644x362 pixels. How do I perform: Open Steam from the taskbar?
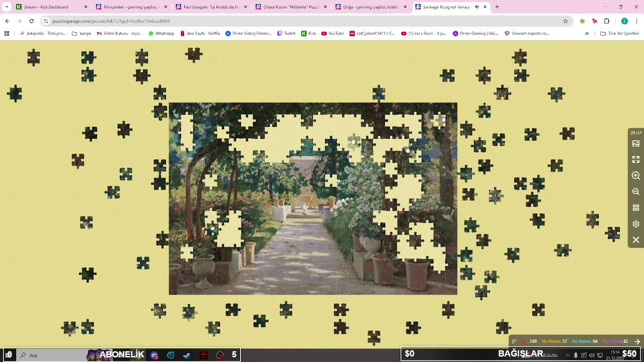click(x=187, y=355)
